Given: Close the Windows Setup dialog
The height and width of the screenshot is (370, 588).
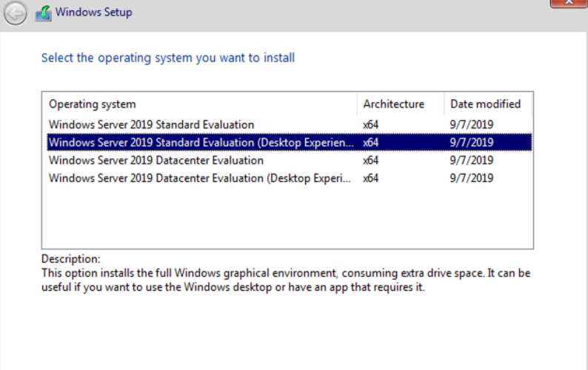Looking at the screenshot, I should click(x=569, y=2).
